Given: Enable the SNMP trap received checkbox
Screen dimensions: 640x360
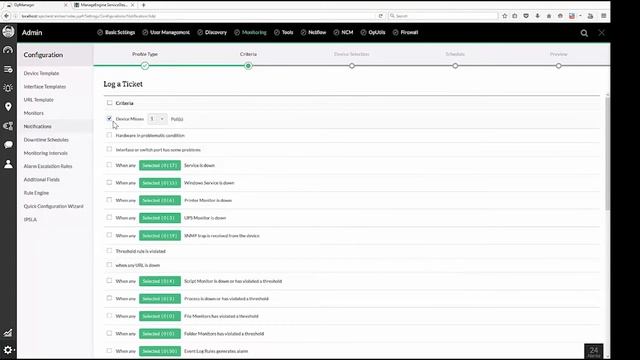Looking at the screenshot, I should click(109, 235).
